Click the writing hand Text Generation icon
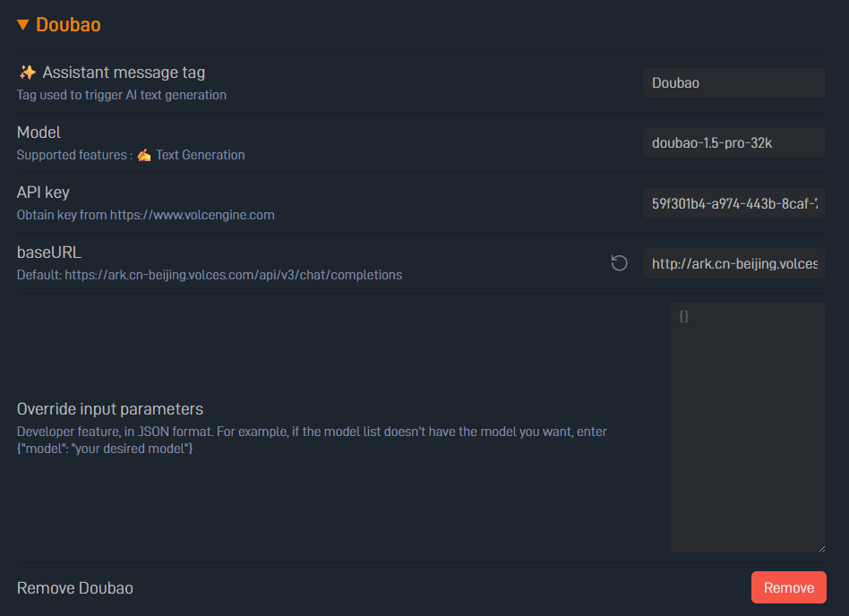 143,155
